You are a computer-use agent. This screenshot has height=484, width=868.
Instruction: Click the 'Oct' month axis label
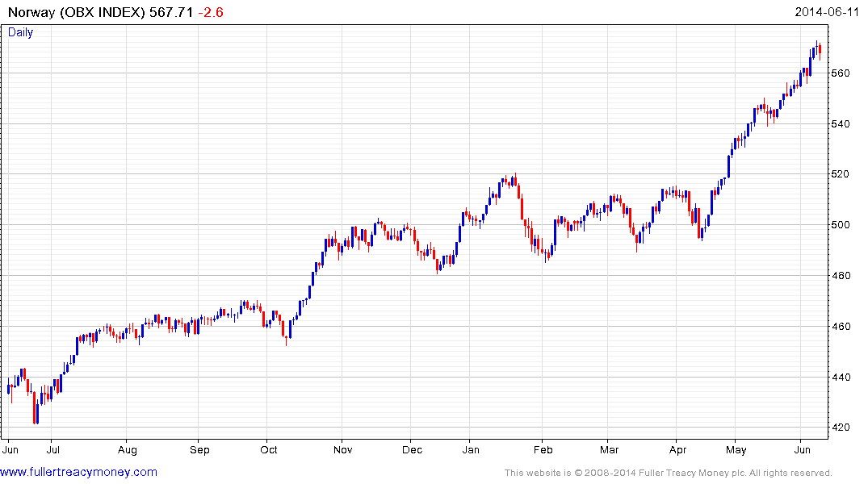[269, 449]
